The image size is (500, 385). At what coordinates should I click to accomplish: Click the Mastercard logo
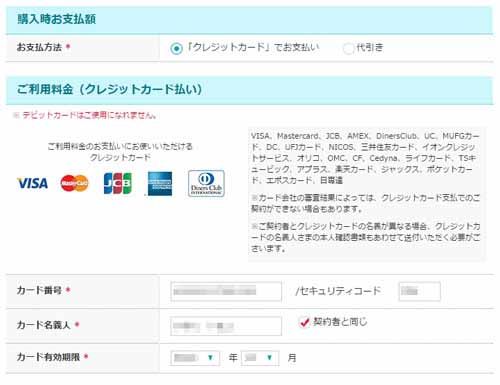click(75, 183)
